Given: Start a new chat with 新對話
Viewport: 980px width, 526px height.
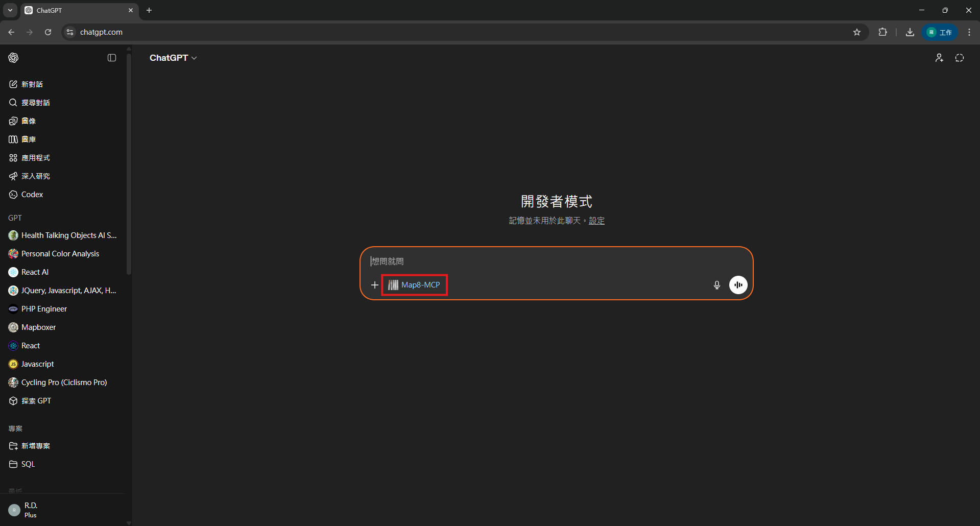Looking at the screenshot, I should (x=63, y=84).
